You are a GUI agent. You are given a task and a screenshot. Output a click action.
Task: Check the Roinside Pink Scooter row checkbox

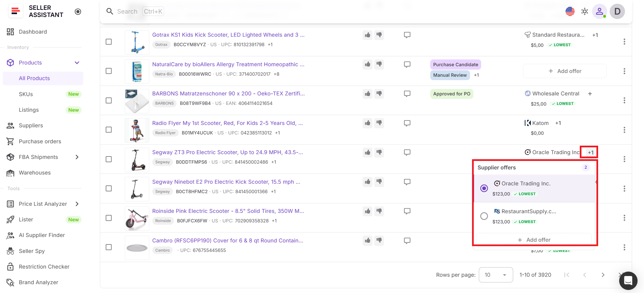(x=109, y=218)
